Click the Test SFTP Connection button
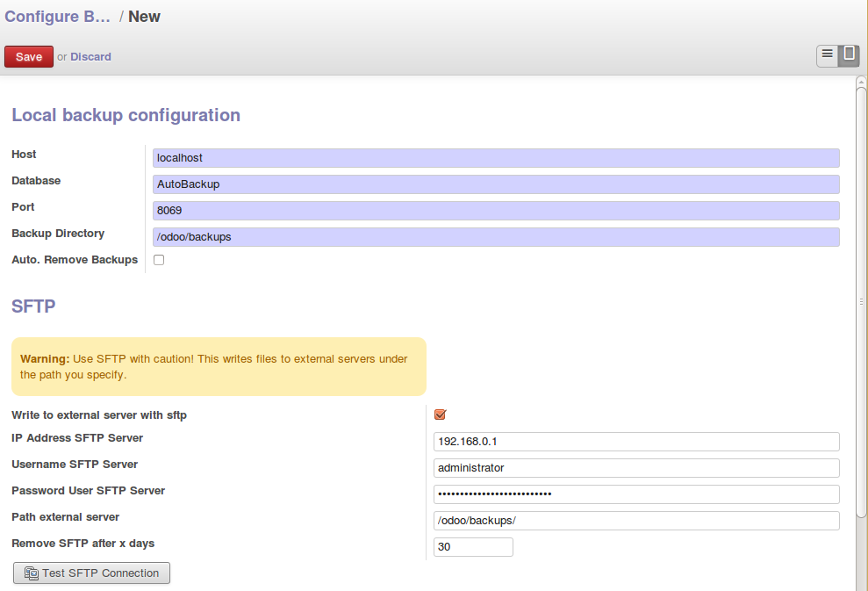 click(x=91, y=573)
